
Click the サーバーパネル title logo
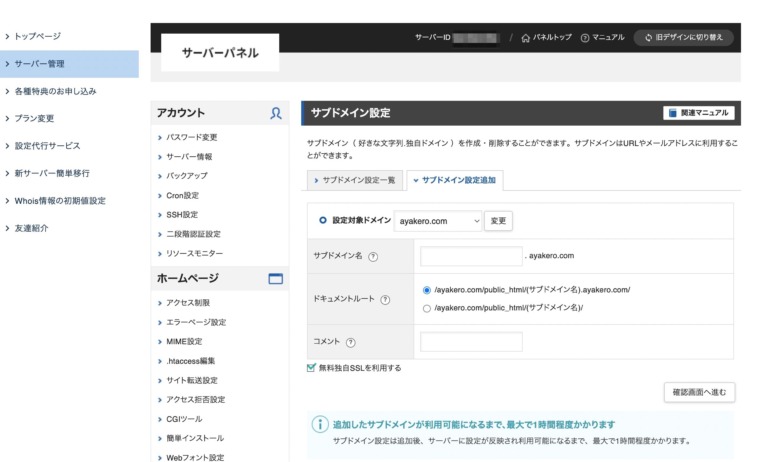click(x=220, y=53)
